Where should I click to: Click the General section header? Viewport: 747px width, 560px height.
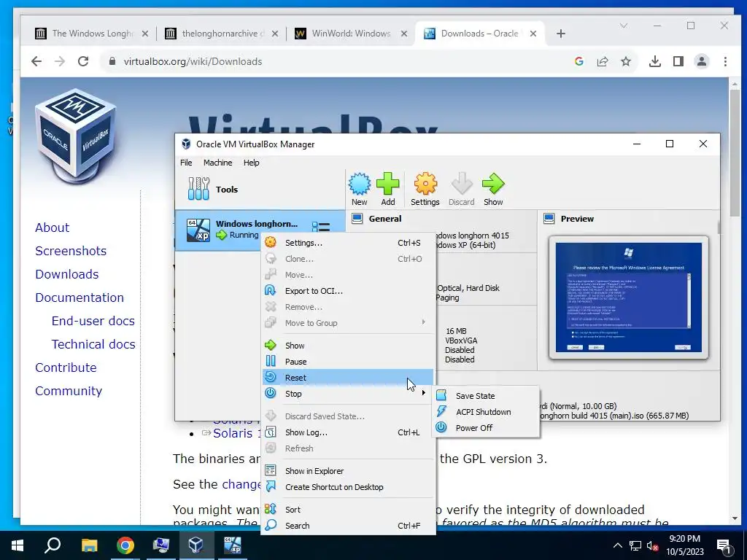point(385,219)
